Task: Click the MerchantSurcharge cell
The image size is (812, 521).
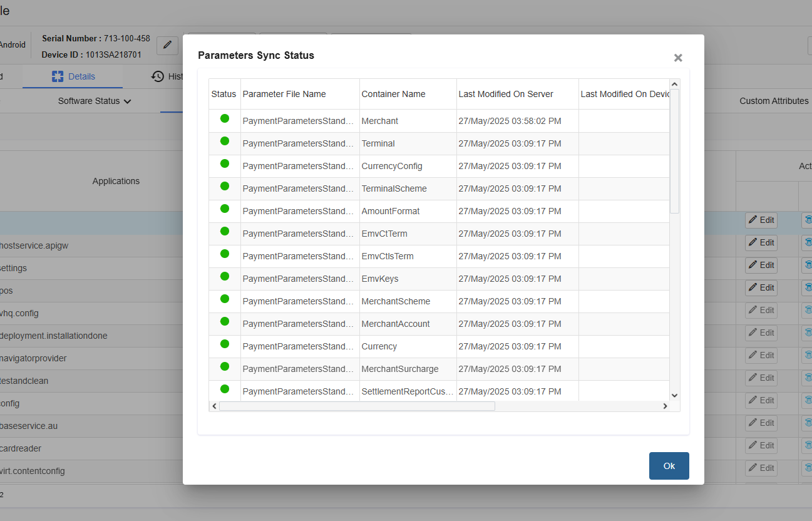Action: coord(408,369)
